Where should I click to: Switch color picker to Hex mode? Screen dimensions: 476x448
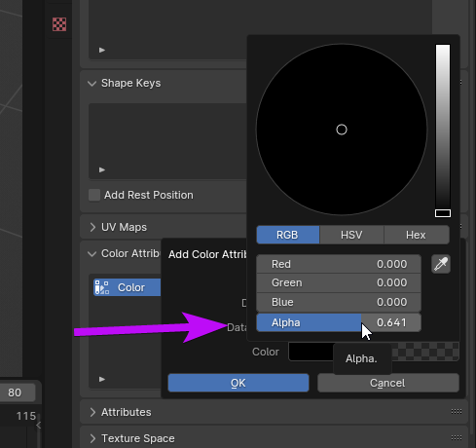(417, 235)
